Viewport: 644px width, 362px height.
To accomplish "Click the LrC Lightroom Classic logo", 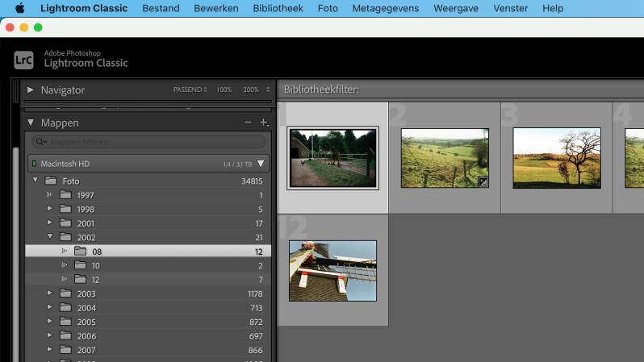I will (x=23, y=59).
